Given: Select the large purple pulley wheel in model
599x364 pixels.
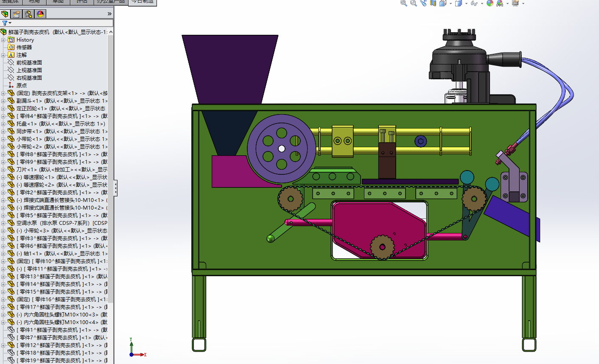Looking at the screenshot, I should [282, 148].
